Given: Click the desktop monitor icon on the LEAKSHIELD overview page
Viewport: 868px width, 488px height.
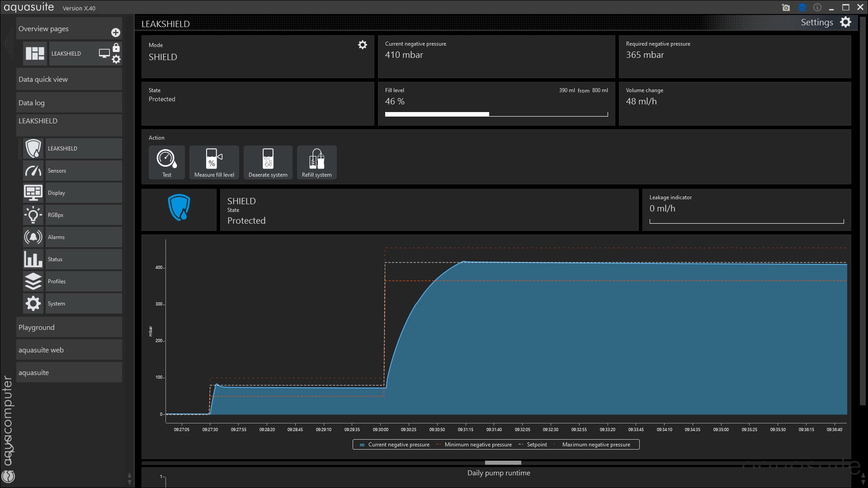Looking at the screenshot, I should 104,53.
